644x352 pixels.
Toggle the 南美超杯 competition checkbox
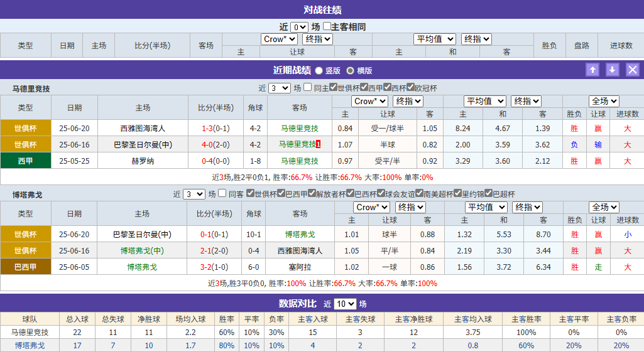(418, 194)
